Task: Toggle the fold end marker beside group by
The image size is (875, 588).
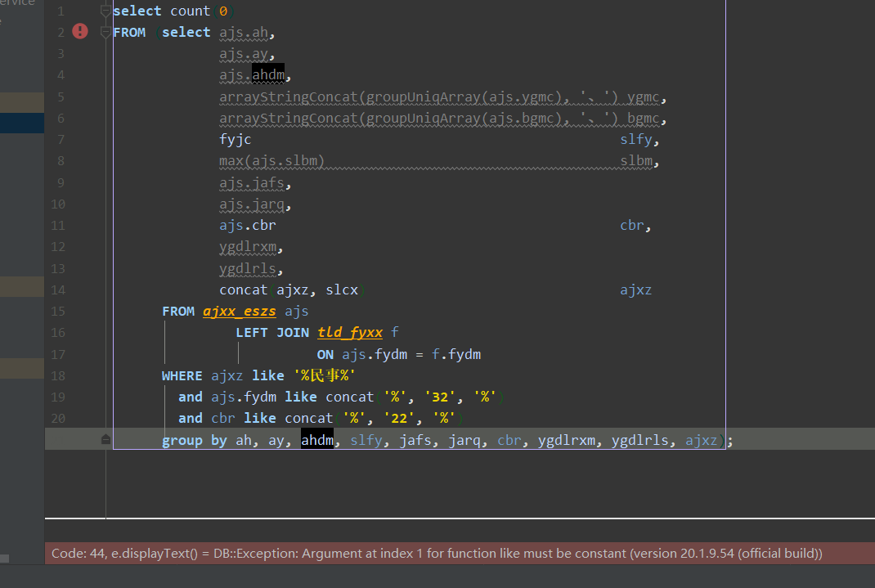Action: coord(105,440)
